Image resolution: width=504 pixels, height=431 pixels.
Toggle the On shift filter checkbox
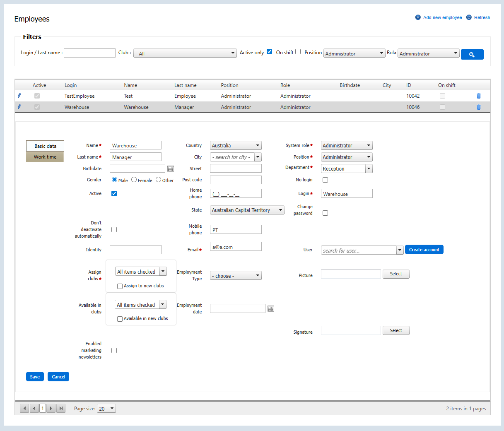point(298,52)
